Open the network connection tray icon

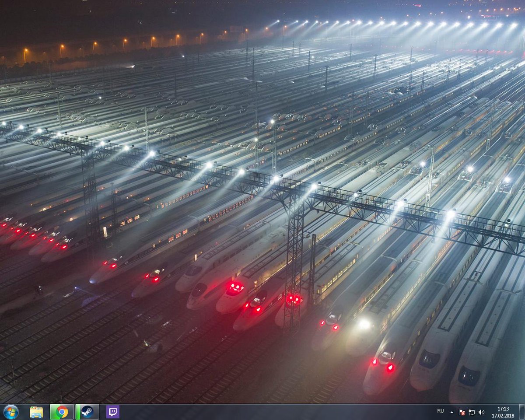(x=472, y=412)
